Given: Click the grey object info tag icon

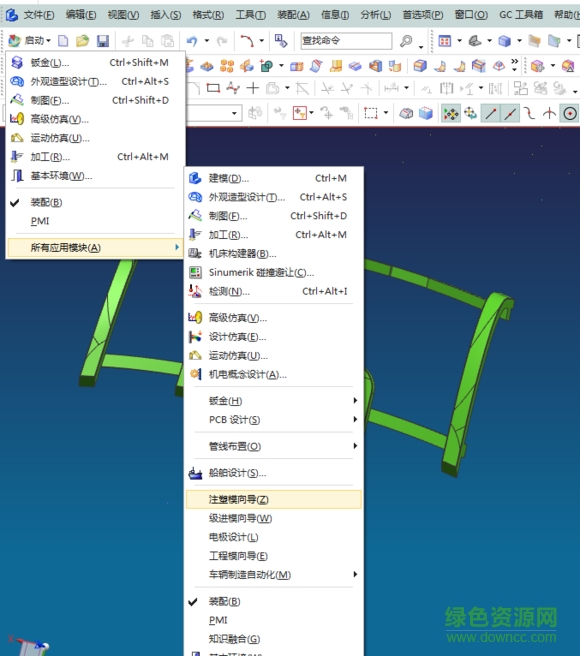Looking at the screenshot, I should [406, 113].
